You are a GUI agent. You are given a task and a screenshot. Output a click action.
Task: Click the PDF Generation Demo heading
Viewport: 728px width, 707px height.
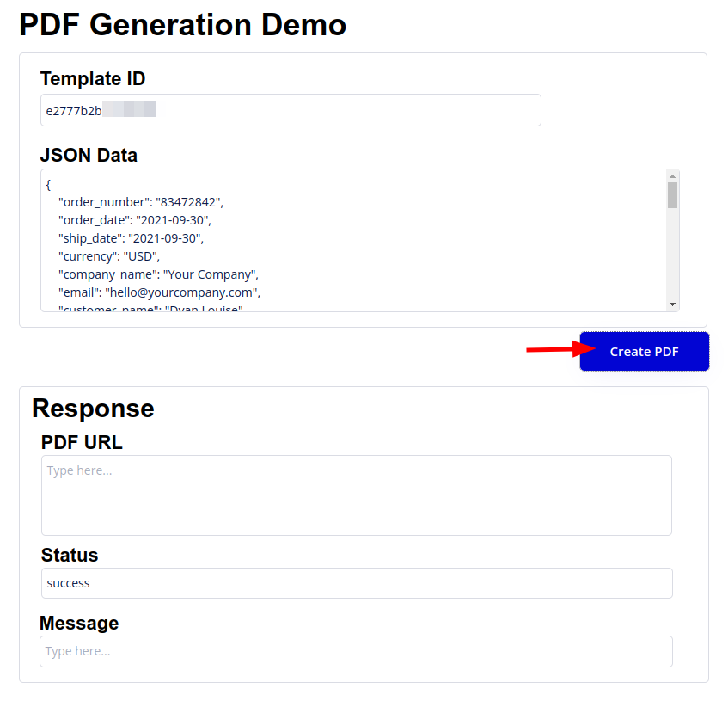182,24
